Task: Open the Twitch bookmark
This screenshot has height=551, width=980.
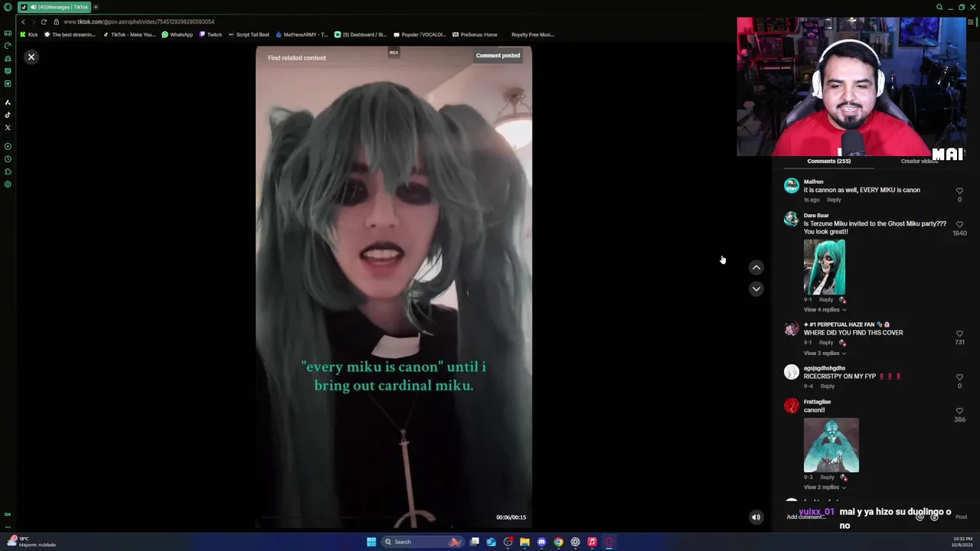Action: click(x=211, y=34)
